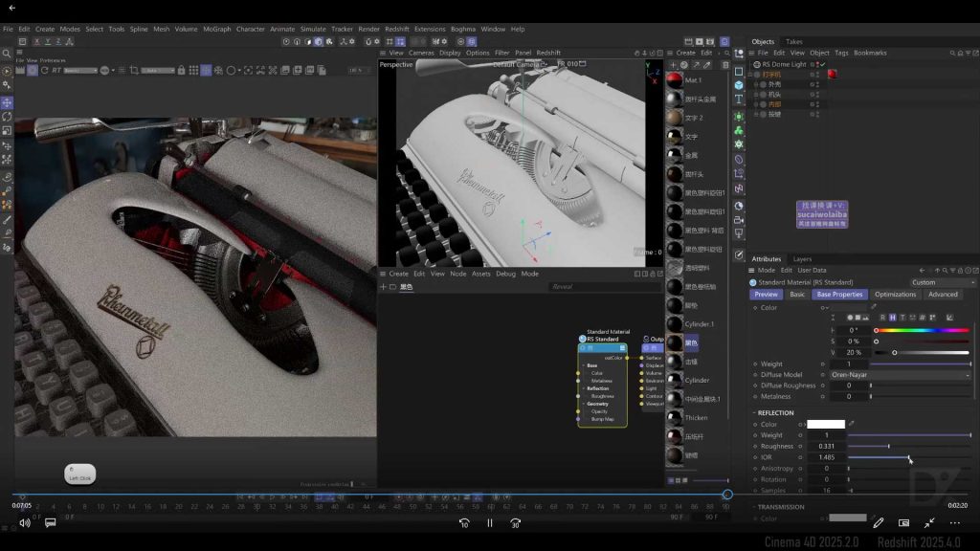980x551 pixels.
Task: Click the Roughness value input field
Action: click(x=825, y=446)
